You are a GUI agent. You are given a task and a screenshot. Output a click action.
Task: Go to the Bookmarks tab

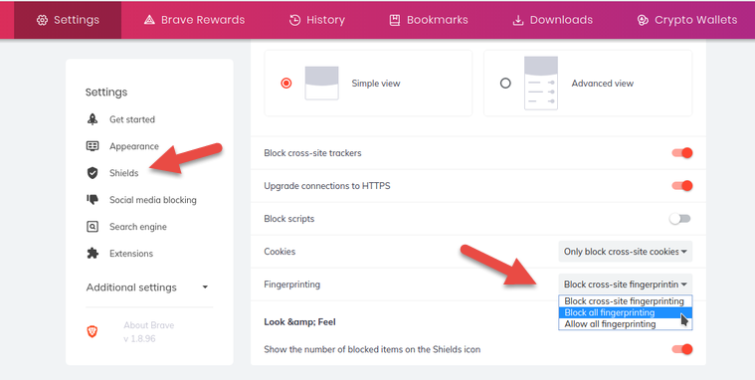point(429,20)
